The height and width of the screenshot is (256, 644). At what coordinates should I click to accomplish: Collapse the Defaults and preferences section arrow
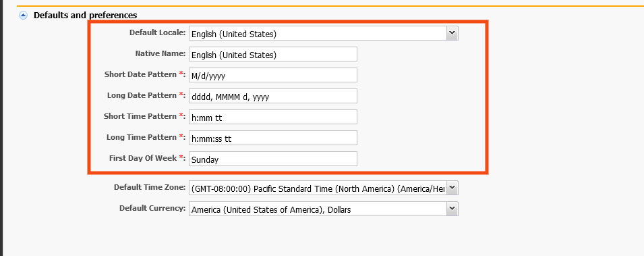tap(24, 16)
